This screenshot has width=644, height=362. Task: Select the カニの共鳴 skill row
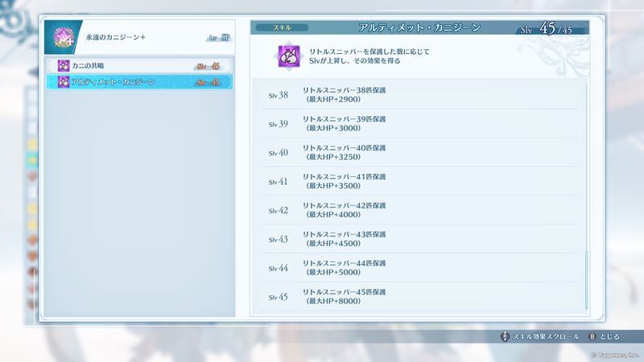click(x=139, y=66)
